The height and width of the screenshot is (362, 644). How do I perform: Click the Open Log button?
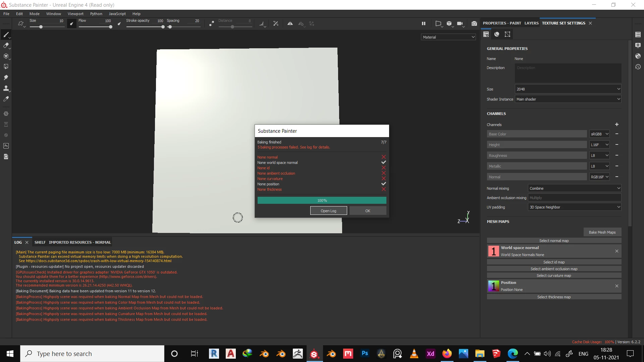tap(328, 211)
